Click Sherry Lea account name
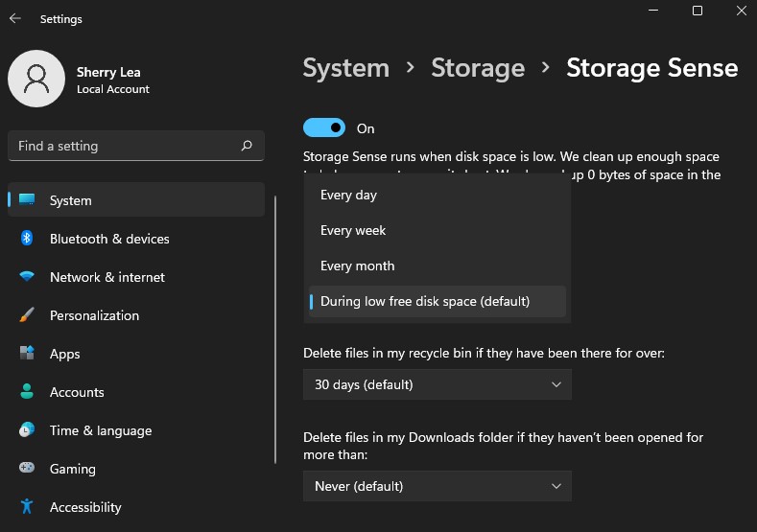Screen dimensions: 757x532 coord(108,72)
